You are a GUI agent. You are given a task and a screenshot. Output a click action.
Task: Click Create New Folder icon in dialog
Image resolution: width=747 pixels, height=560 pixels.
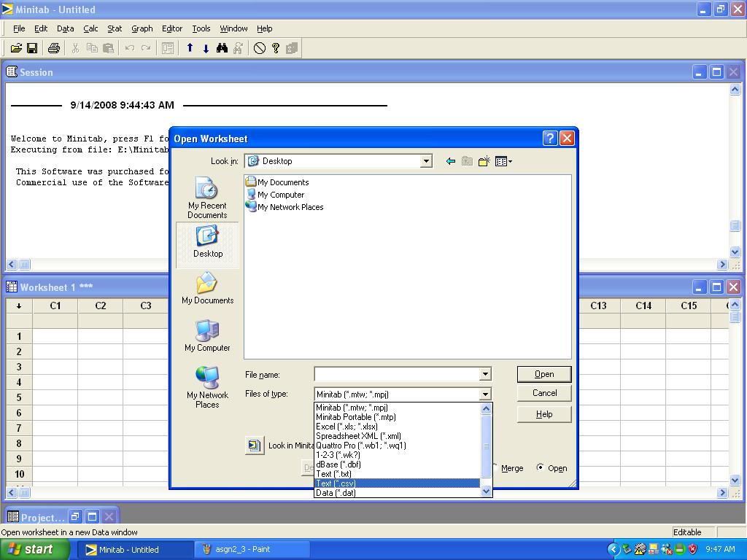pos(484,161)
